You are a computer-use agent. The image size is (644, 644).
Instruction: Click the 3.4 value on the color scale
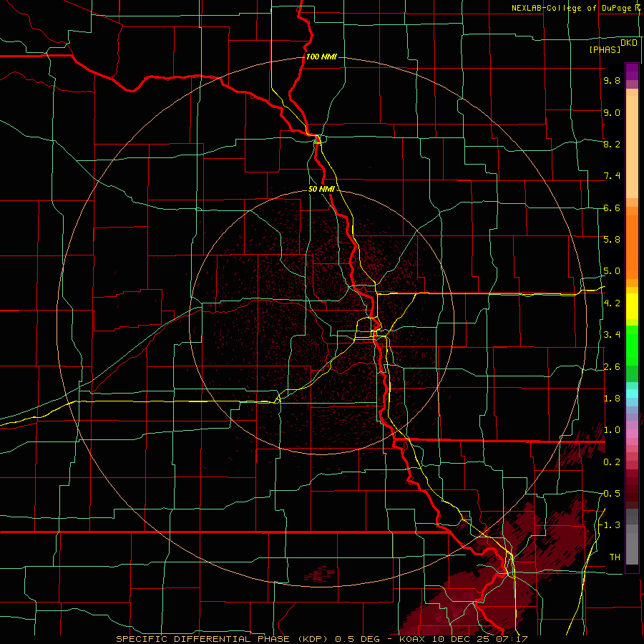click(x=612, y=334)
